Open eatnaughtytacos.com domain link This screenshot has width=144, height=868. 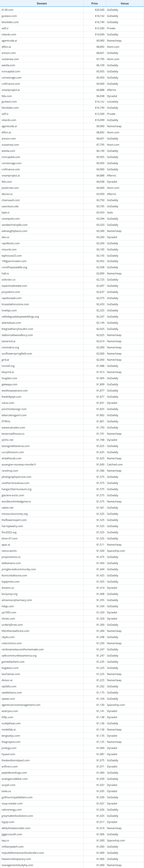click(14, 231)
